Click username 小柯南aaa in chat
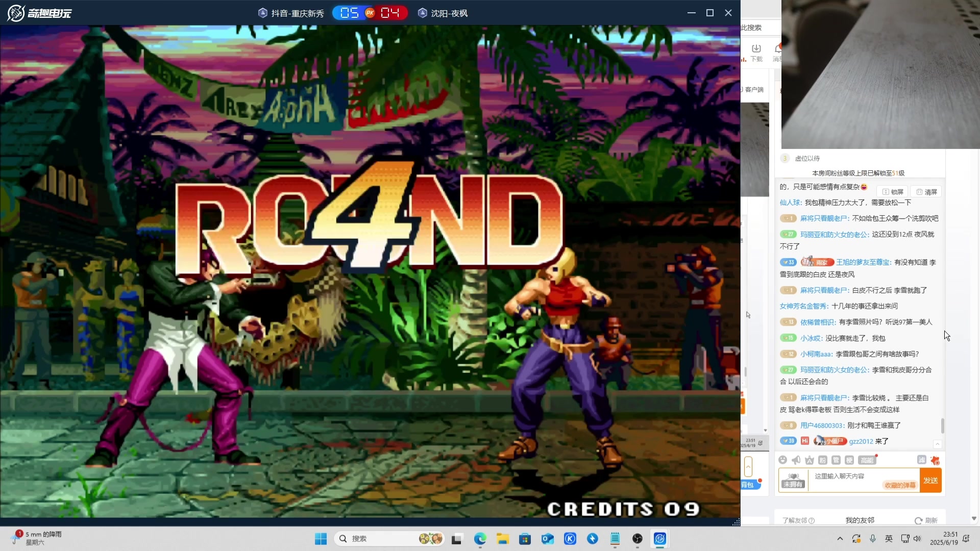 (x=816, y=354)
